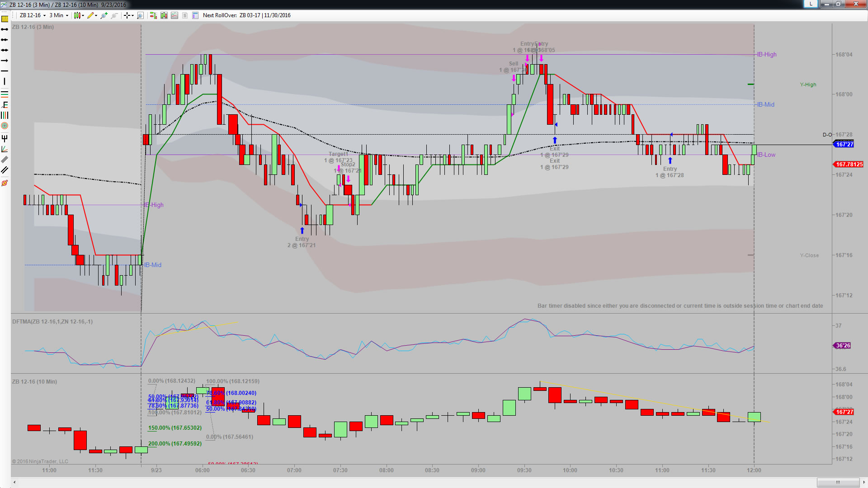Click the Entry 1 @ 167'28 trade label
This screenshot has height=488, width=868.
[x=670, y=172]
